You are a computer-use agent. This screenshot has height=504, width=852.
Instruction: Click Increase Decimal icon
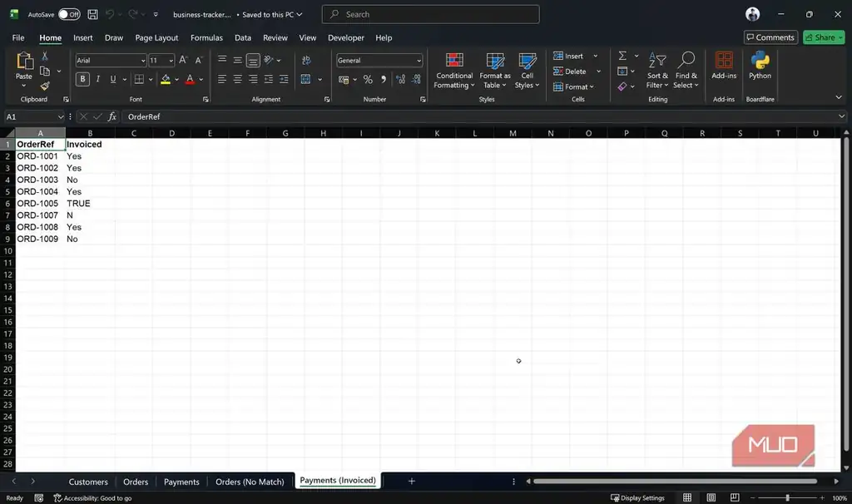coord(400,79)
